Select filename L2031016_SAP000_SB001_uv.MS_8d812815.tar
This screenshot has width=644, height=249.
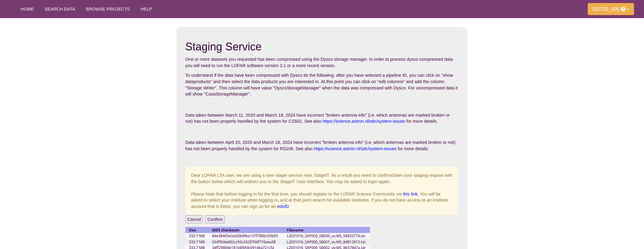(x=326, y=242)
